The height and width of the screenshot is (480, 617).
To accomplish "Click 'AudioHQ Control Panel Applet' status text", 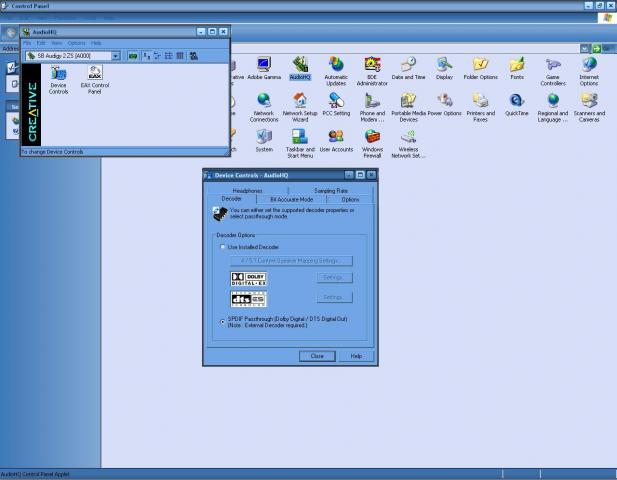I will click(x=35, y=474).
